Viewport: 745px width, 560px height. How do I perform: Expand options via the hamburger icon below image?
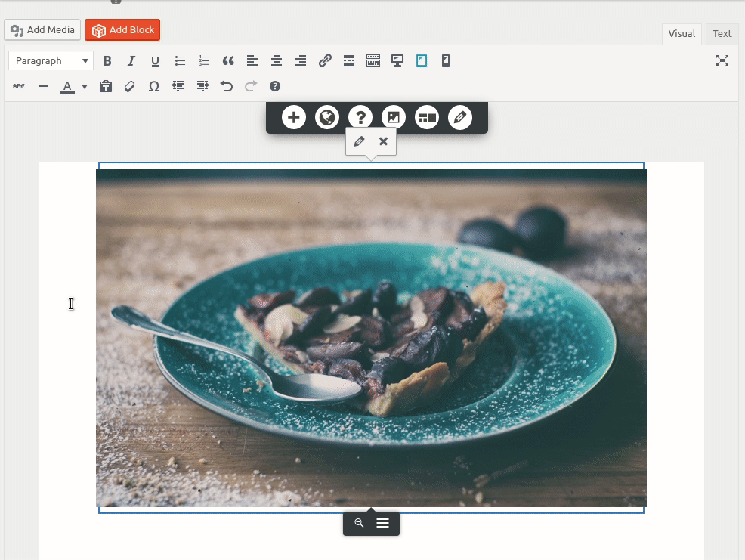[382, 522]
